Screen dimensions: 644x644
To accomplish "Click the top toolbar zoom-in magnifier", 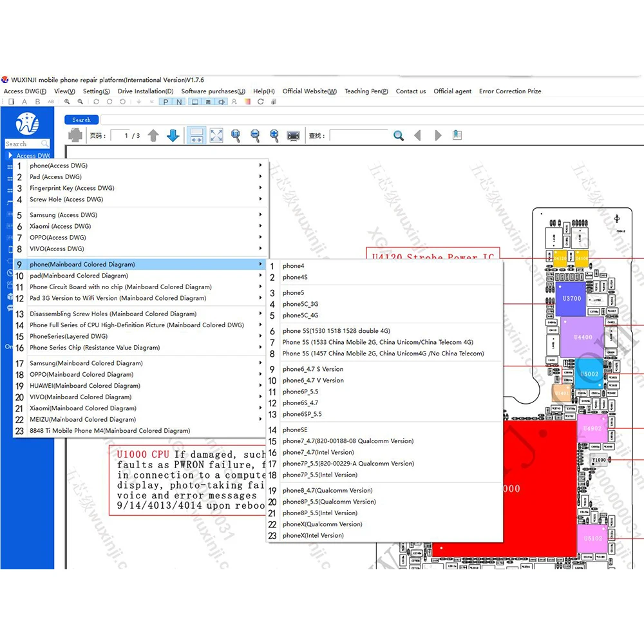I will 66,102.
